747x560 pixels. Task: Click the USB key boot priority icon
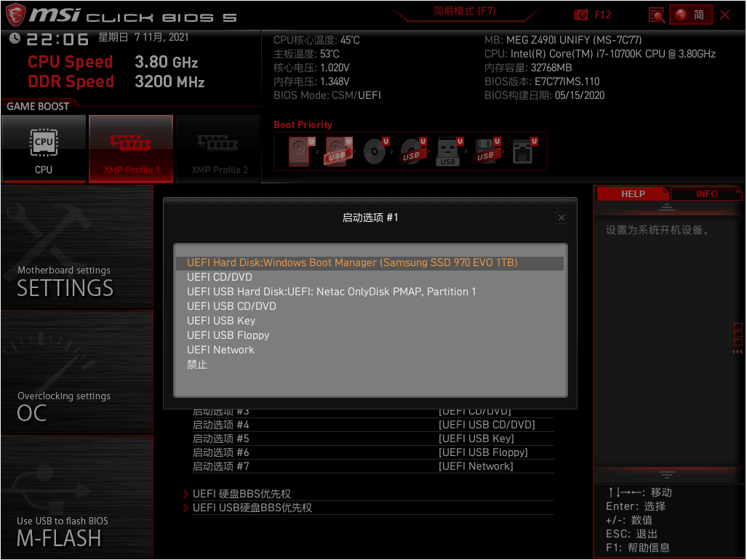(450, 151)
